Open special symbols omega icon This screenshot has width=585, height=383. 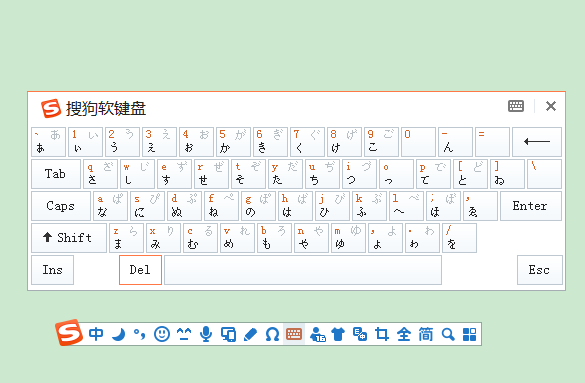[x=272, y=334]
